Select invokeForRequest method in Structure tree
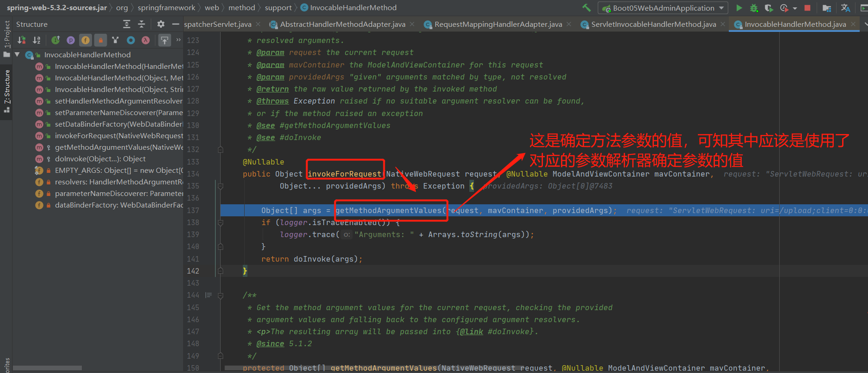 (110, 135)
